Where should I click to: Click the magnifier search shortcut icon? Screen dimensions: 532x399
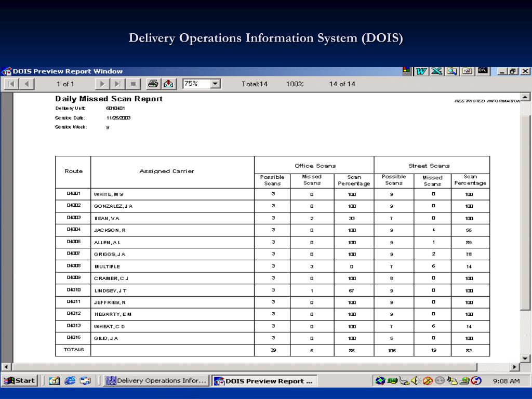451,71
